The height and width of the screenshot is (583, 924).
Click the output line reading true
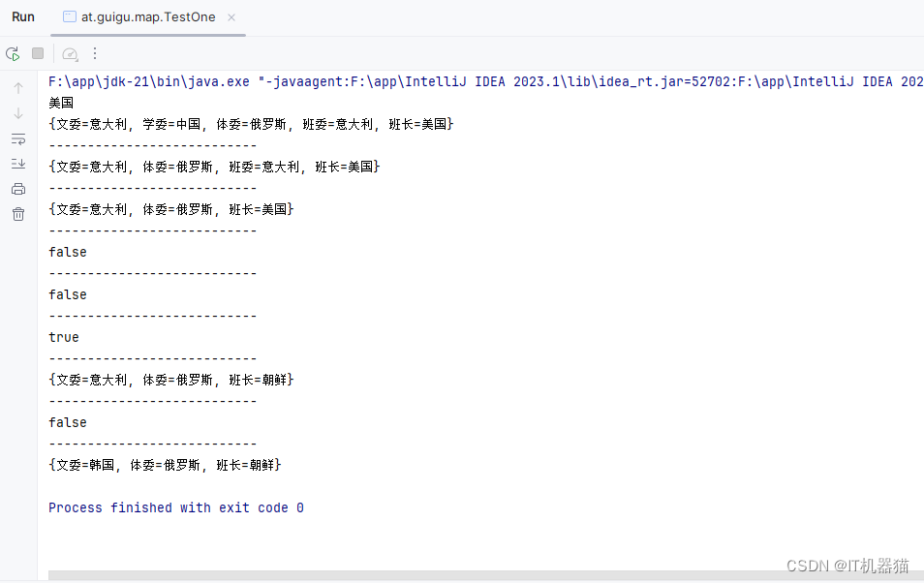pyautogui.click(x=64, y=337)
